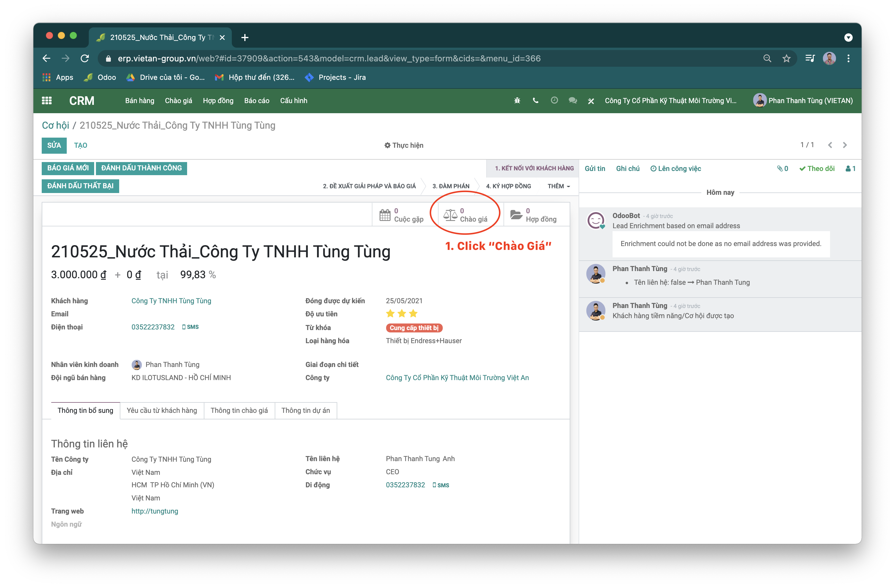Open user menu Phan Thanh Tùng (VIETAN)
The width and height of the screenshot is (895, 588).
803,101
